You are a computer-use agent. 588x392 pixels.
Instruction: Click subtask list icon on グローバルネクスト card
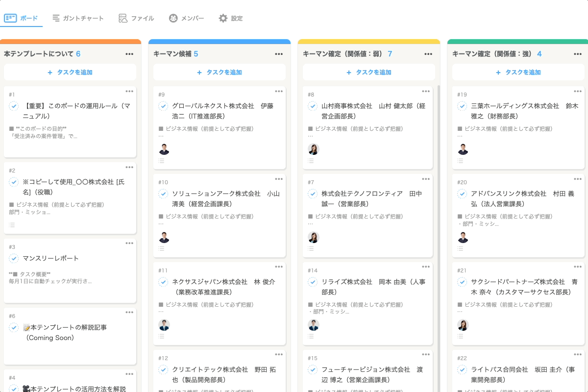point(161,161)
